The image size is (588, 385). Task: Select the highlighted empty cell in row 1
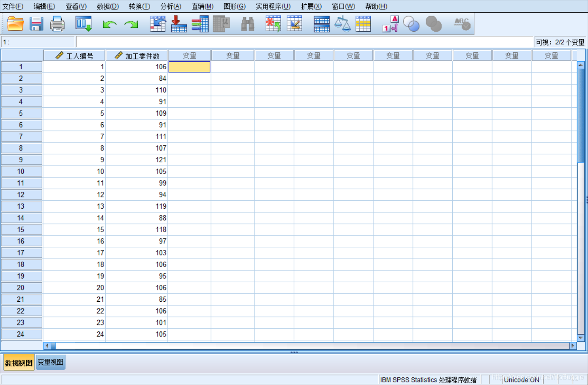point(189,67)
